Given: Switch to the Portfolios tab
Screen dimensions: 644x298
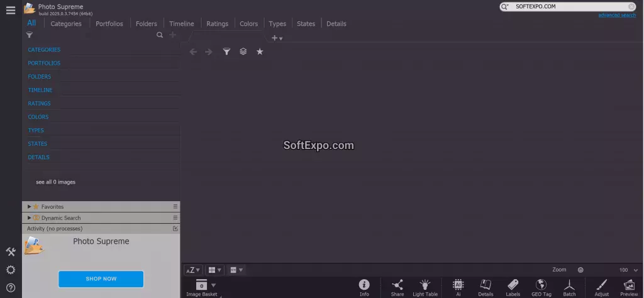Looking at the screenshot, I should point(109,24).
